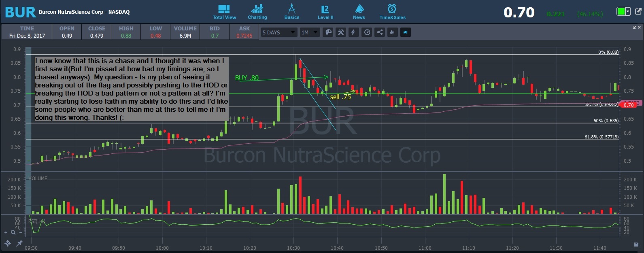Toggle the pin icon at bottom left
The width and height of the screenshot is (644, 253).
tap(19, 243)
